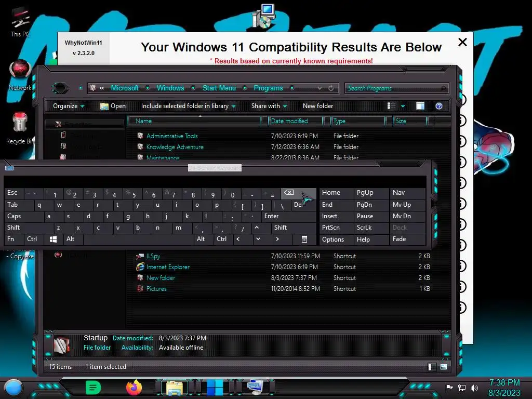The image size is (532, 399).
Task: Click the Start orb on the taskbar
Action: click(14, 388)
